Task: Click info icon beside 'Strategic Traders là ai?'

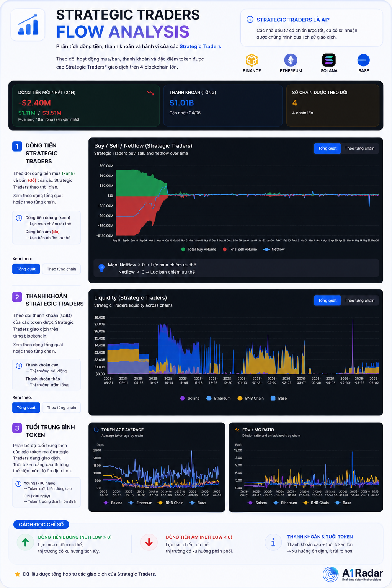Action: pos(250,20)
